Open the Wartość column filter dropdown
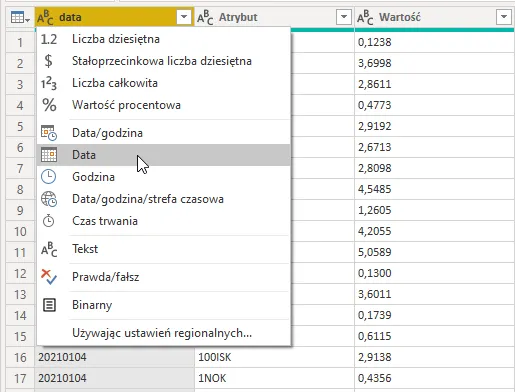The image size is (515, 392). click(504, 17)
